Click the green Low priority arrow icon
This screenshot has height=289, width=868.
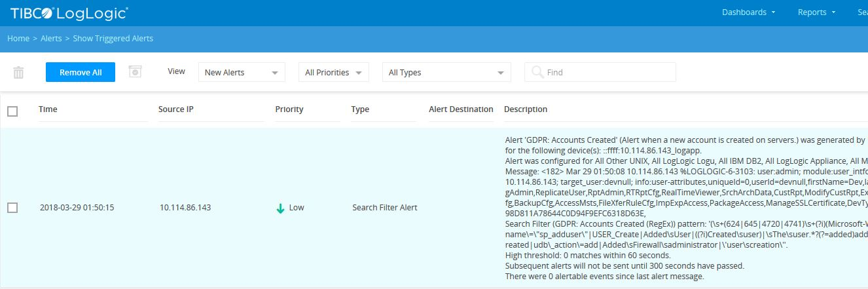(x=280, y=208)
